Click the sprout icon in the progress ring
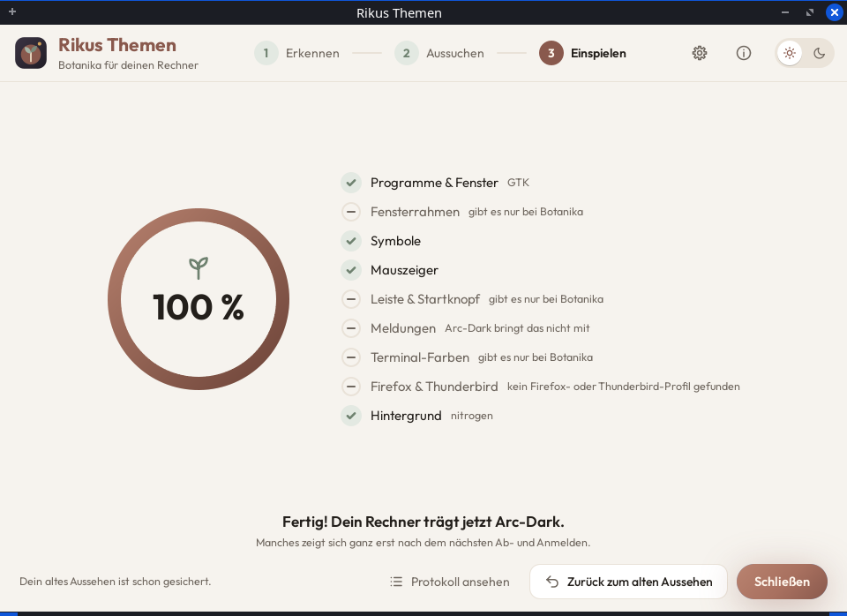 (199, 268)
